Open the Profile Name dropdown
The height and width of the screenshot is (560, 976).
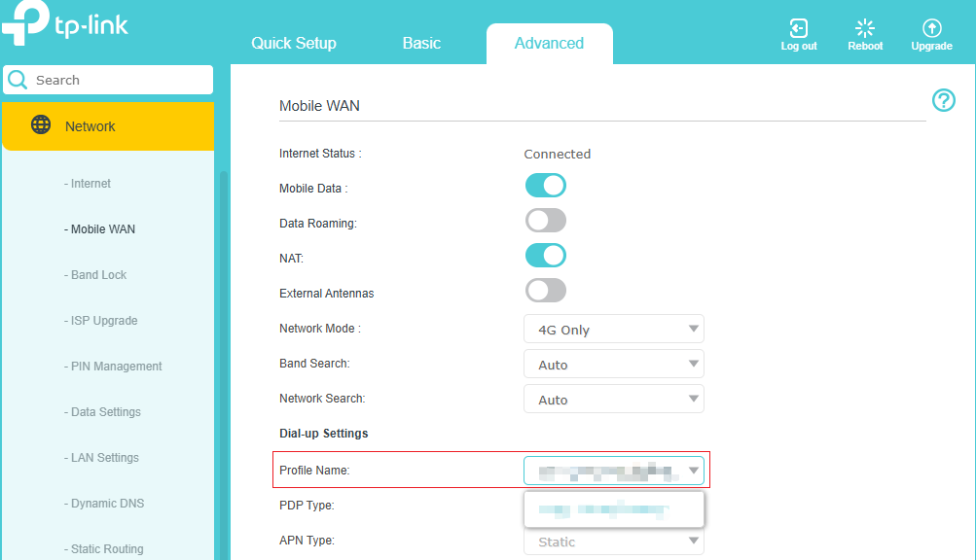pyautogui.click(x=613, y=470)
